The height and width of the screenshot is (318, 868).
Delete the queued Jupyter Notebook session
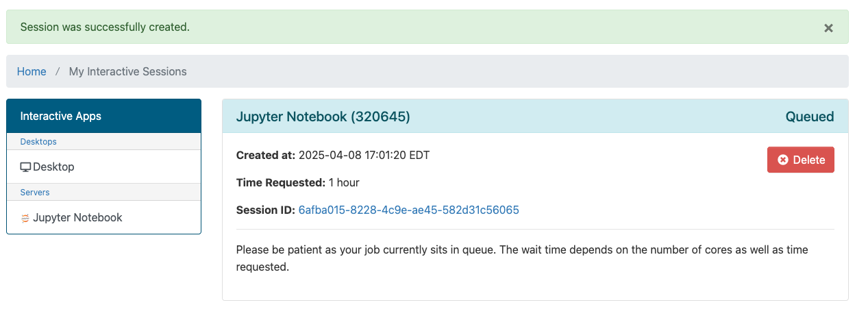coord(800,160)
